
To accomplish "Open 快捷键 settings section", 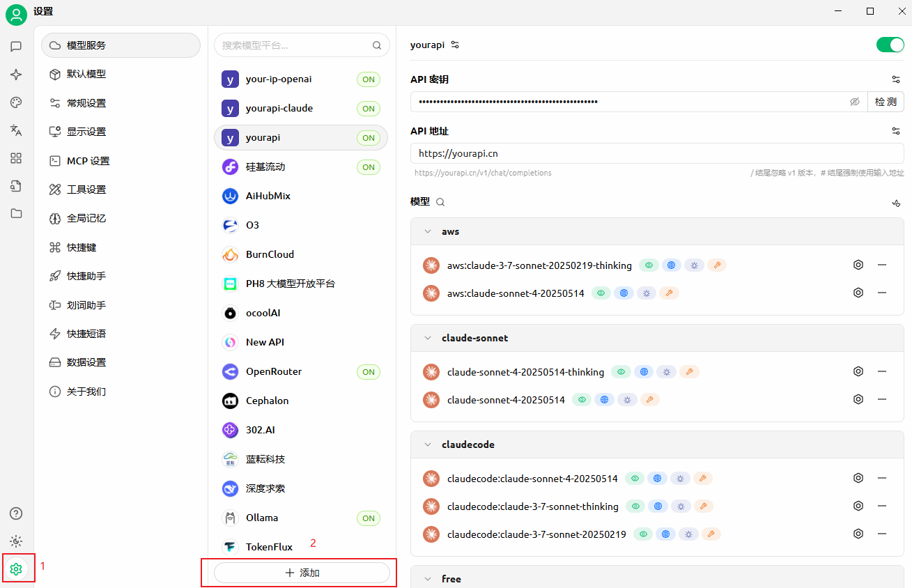I will click(121, 247).
